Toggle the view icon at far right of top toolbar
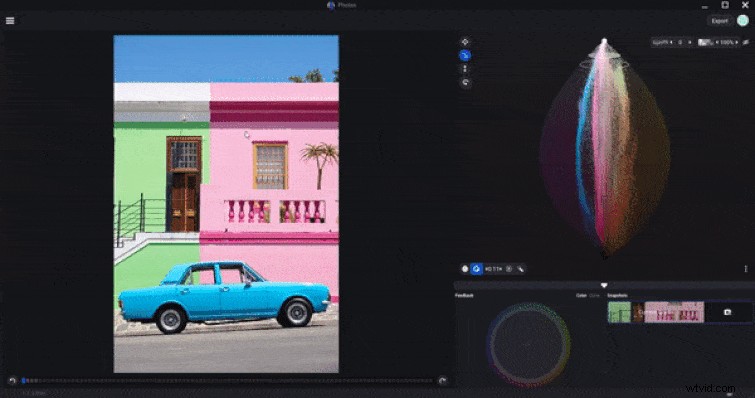 (746, 42)
